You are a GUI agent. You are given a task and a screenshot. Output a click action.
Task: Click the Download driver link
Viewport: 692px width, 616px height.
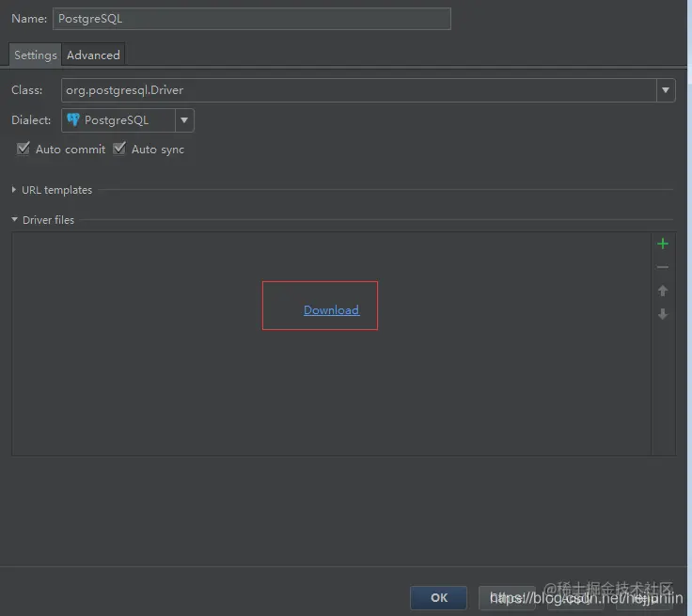[332, 310]
